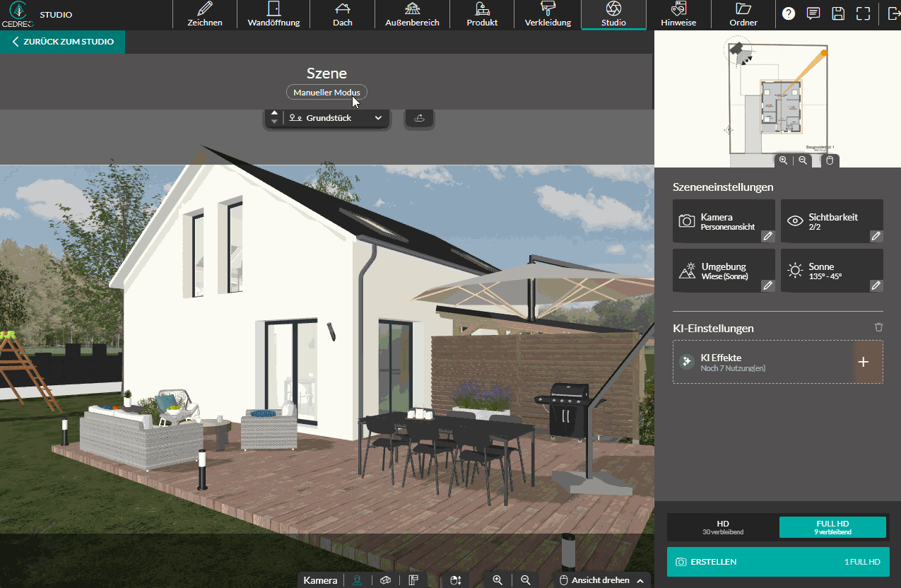Click the mouse icon below the minimap
Image resolution: width=901 pixels, height=588 pixels.
coord(830,160)
